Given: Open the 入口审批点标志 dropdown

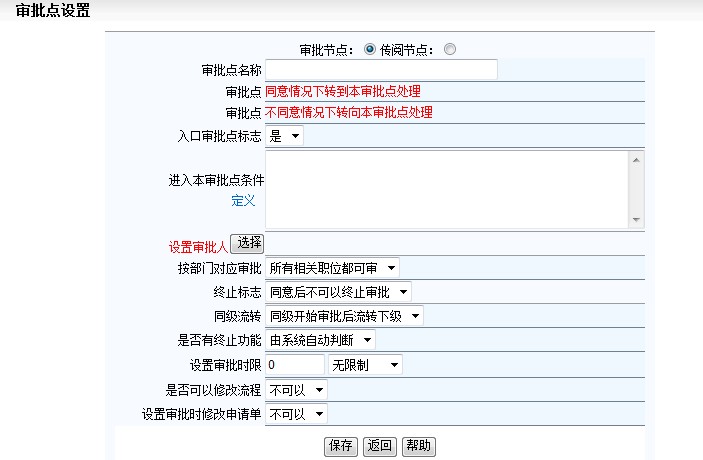Looking at the screenshot, I should click(x=284, y=136).
